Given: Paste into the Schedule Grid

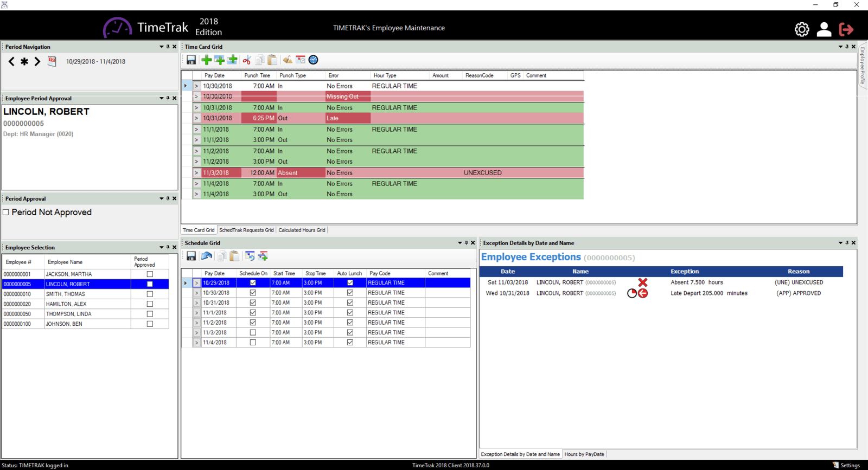Looking at the screenshot, I should tap(234, 256).
